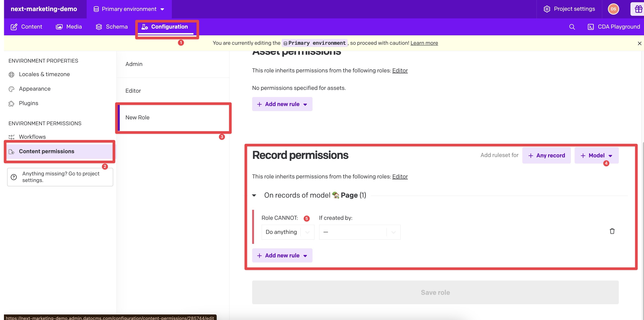
Task: Open the search magnifier
Action: point(572,27)
